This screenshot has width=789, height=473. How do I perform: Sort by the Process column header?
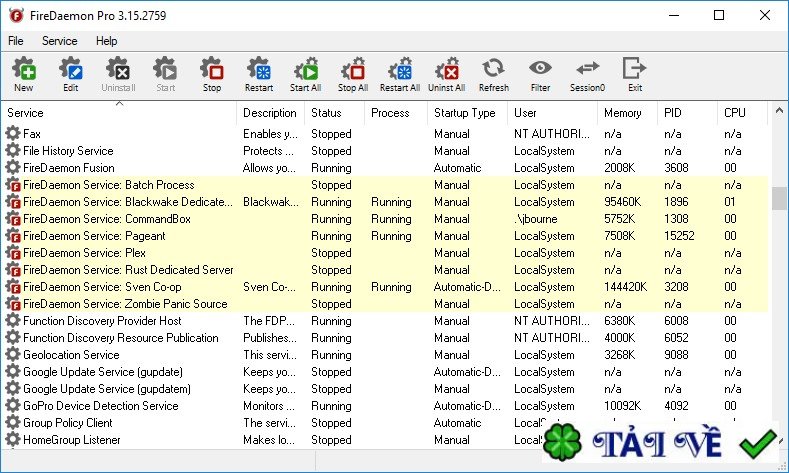[396, 113]
